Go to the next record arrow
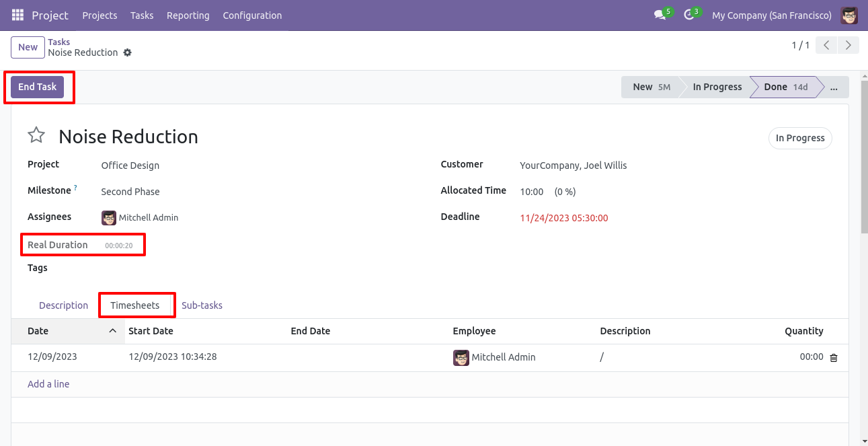This screenshot has width=868, height=446. click(x=849, y=45)
